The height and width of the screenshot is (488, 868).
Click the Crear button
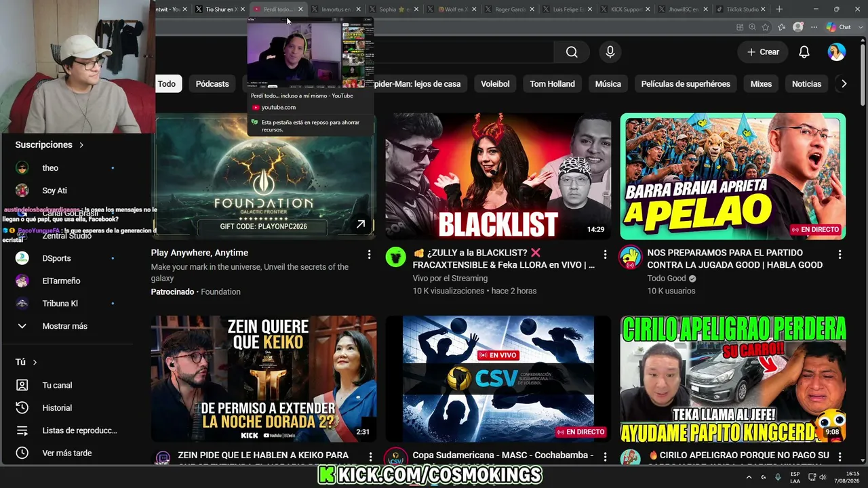point(763,52)
